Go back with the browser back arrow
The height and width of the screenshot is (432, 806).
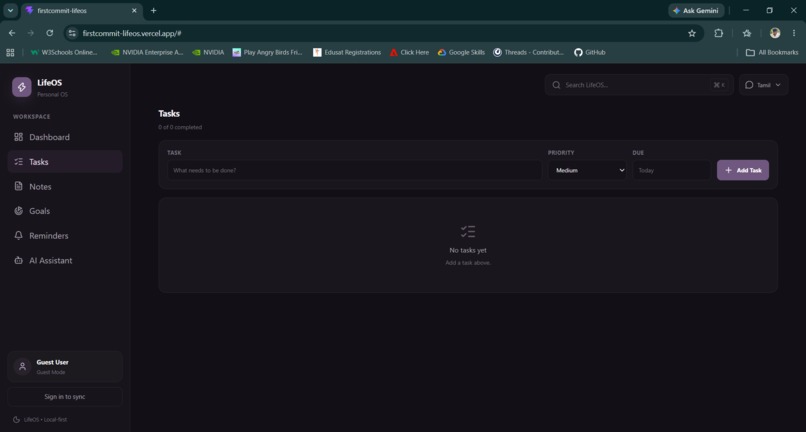pyautogui.click(x=12, y=33)
